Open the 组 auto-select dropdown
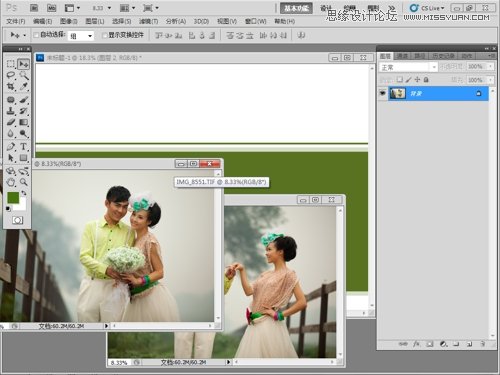 pos(81,36)
